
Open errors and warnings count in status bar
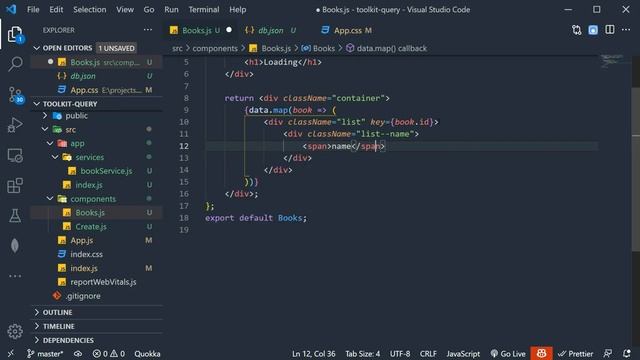click(109, 354)
